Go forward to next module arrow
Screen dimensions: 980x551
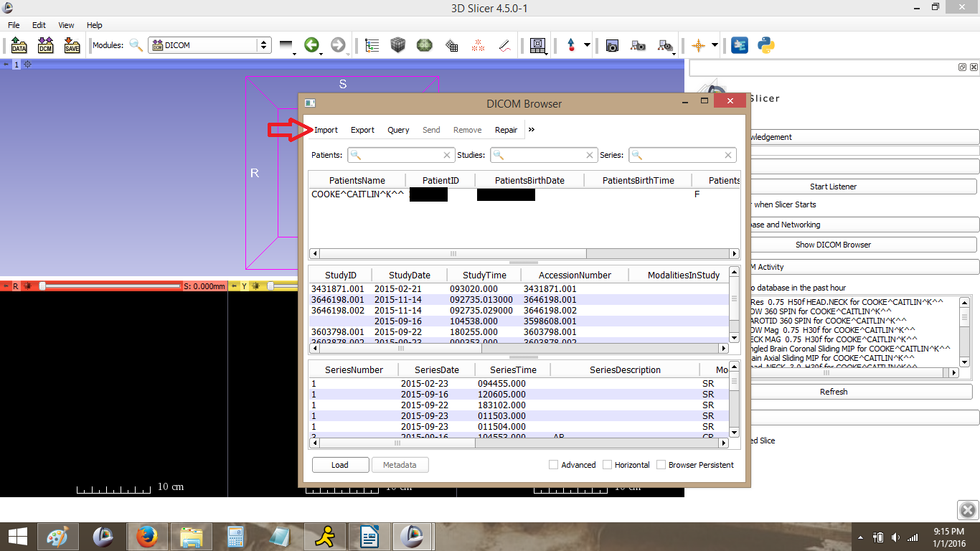(x=338, y=45)
